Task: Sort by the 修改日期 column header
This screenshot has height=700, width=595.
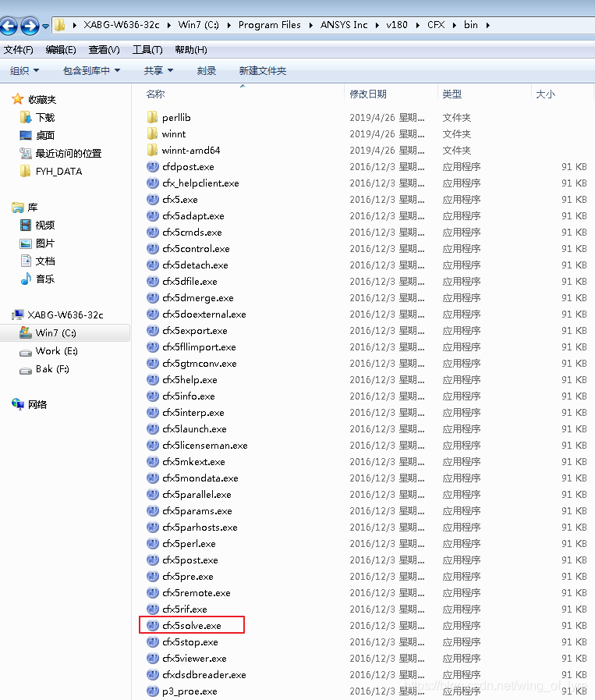Action: (x=368, y=94)
